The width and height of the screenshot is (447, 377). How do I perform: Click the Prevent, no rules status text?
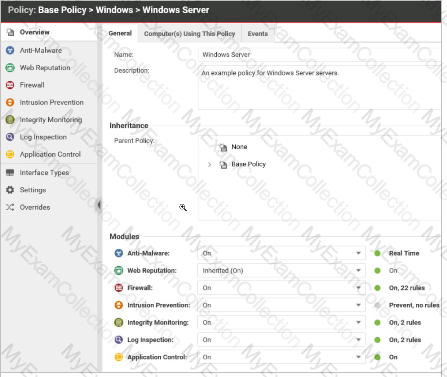click(x=414, y=305)
